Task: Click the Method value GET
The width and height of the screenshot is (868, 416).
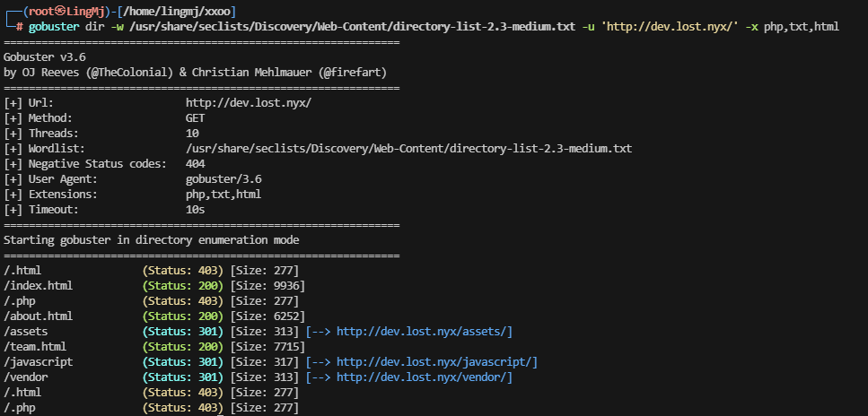Action: pos(195,118)
